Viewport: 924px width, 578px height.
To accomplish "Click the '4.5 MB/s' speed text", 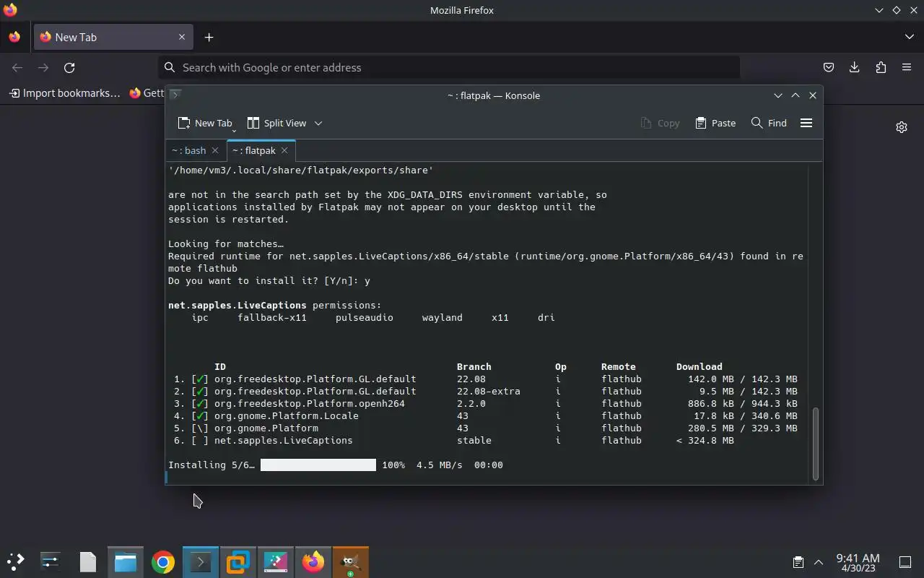I will [x=439, y=465].
